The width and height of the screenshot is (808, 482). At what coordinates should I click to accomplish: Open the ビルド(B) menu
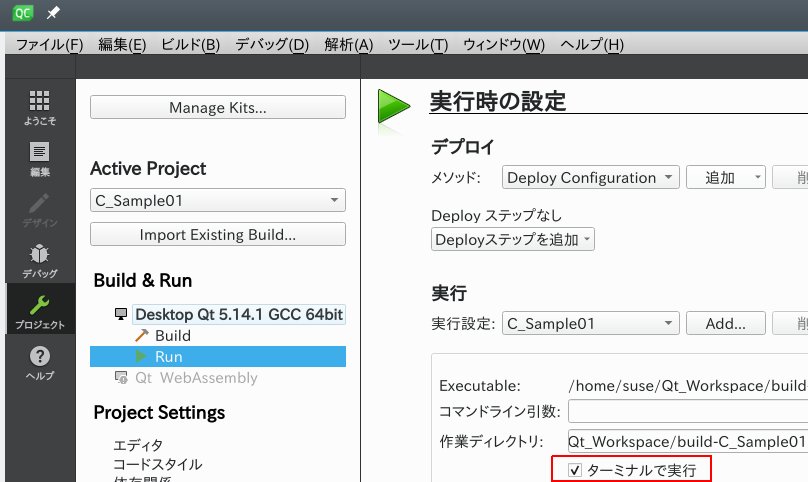(x=189, y=45)
